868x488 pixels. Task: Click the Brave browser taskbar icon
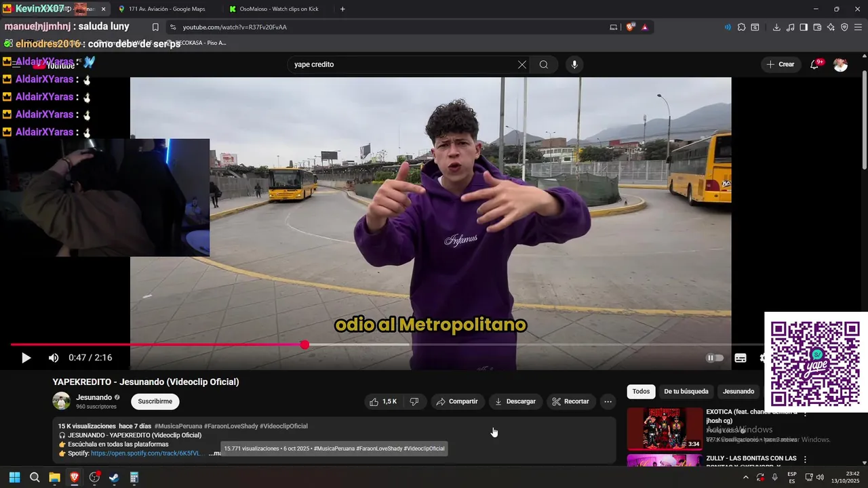[74, 477]
